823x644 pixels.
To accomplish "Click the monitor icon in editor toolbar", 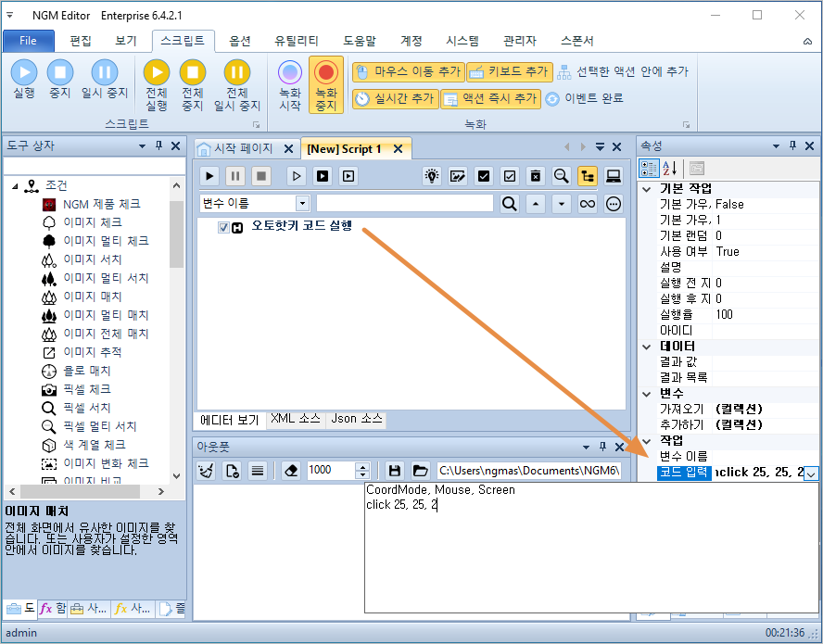I will click(613, 176).
